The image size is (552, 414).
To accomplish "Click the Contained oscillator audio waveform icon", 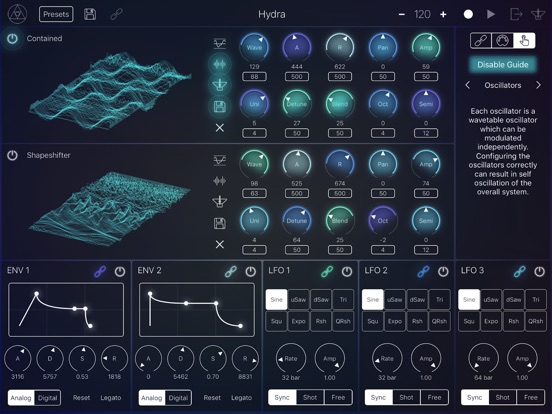I will (220, 64).
